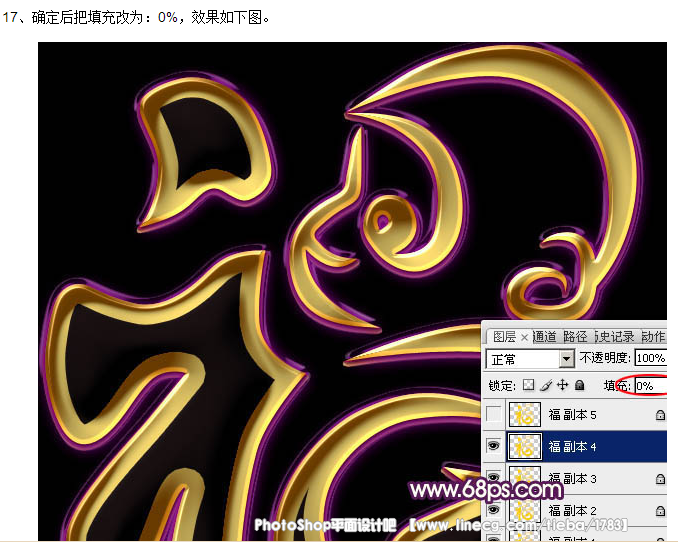
Task: Toggle visibility of 福 副本 3 layer
Action: pos(494,478)
